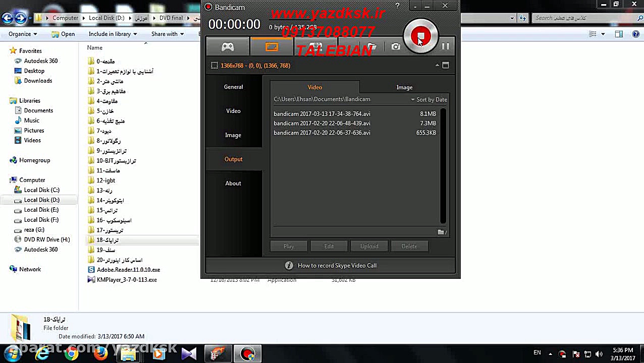Image resolution: width=644 pixels, height=363 pixels.
Task: Open the About section
Action: (233, 184)
